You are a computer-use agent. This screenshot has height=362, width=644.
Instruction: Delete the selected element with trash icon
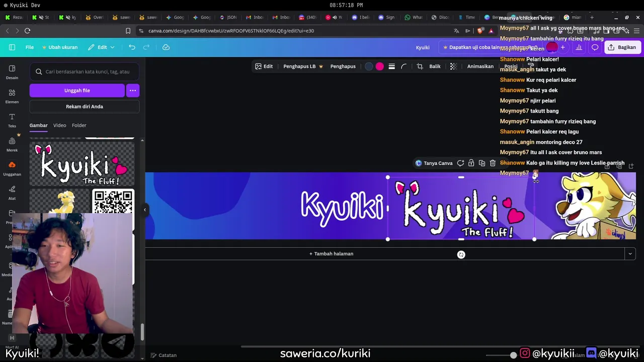[x=493, y=163]
